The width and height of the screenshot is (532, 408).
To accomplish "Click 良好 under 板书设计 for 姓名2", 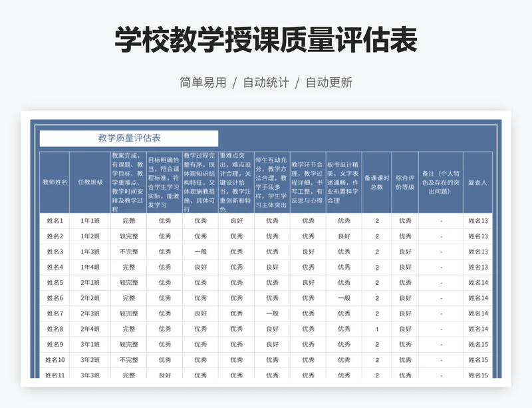I will point(344,236).
